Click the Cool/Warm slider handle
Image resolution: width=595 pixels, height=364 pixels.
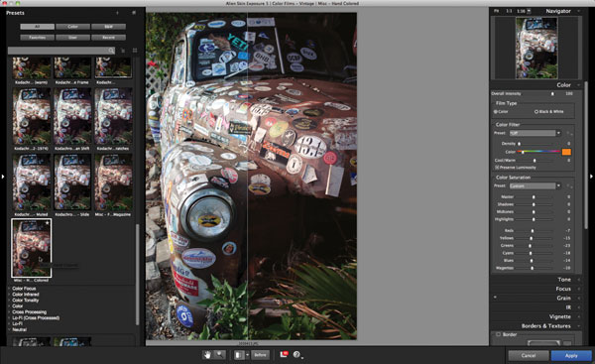point(535,160)
